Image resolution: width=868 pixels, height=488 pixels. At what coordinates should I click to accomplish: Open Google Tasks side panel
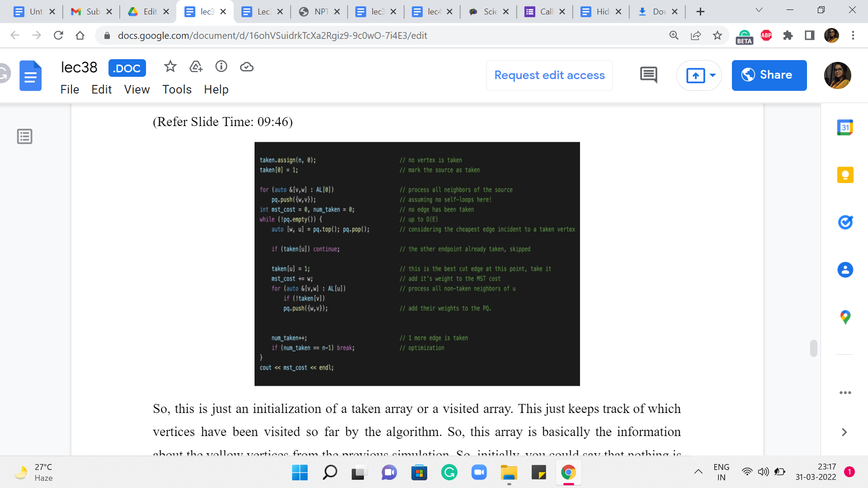coord(844,222)
